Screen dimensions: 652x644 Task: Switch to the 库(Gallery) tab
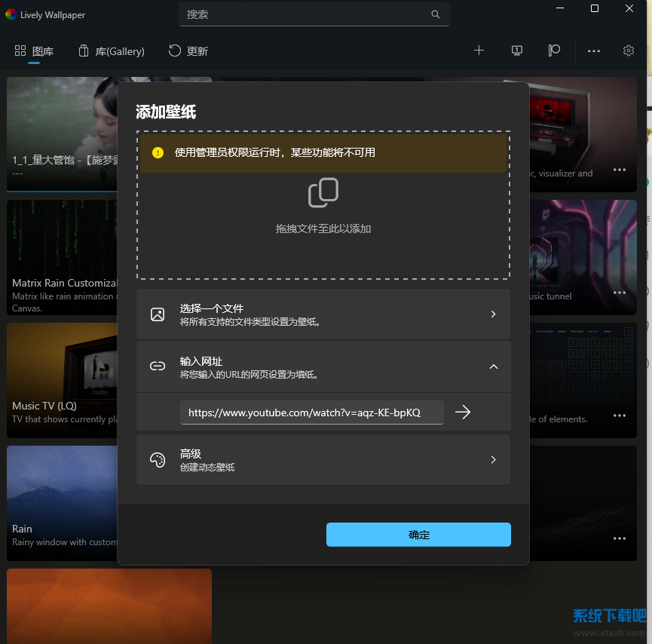click(111, 51)
